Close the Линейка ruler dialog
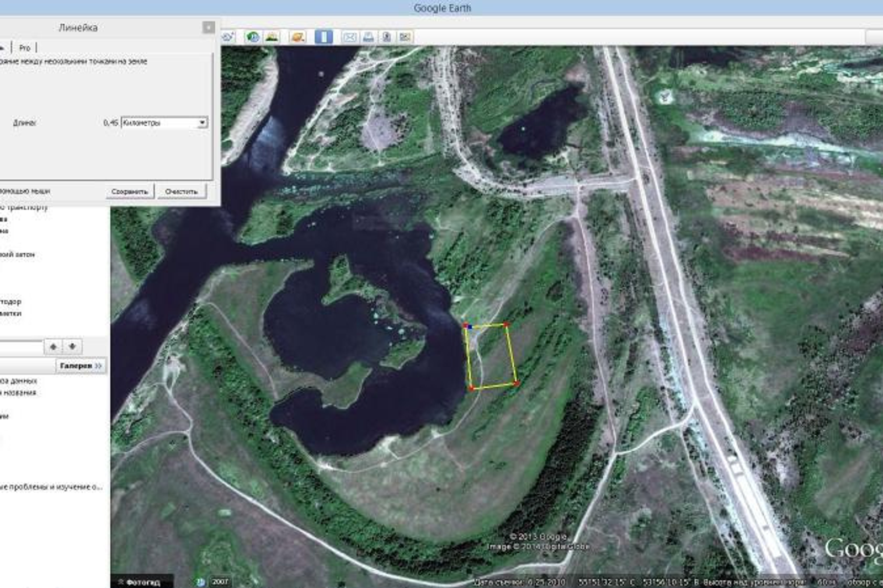Image resolution: width=883 pixels, height=588 pixels. click(209, 27)
